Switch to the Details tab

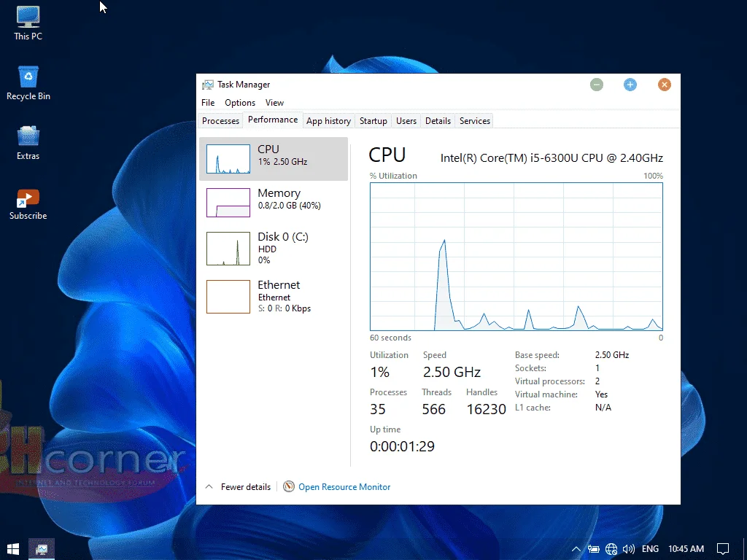point(438,121)
